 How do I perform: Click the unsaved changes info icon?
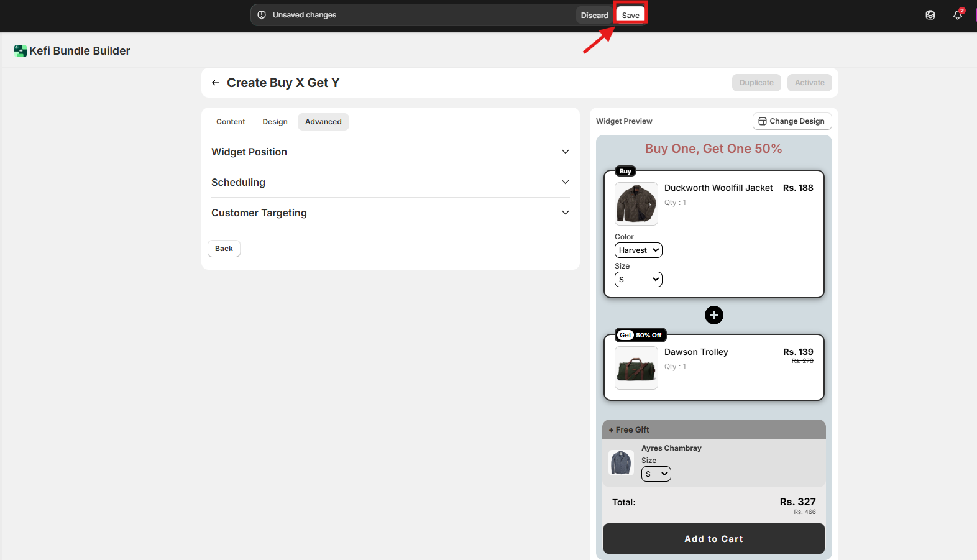pyautogui.click(x=262, y=15)
